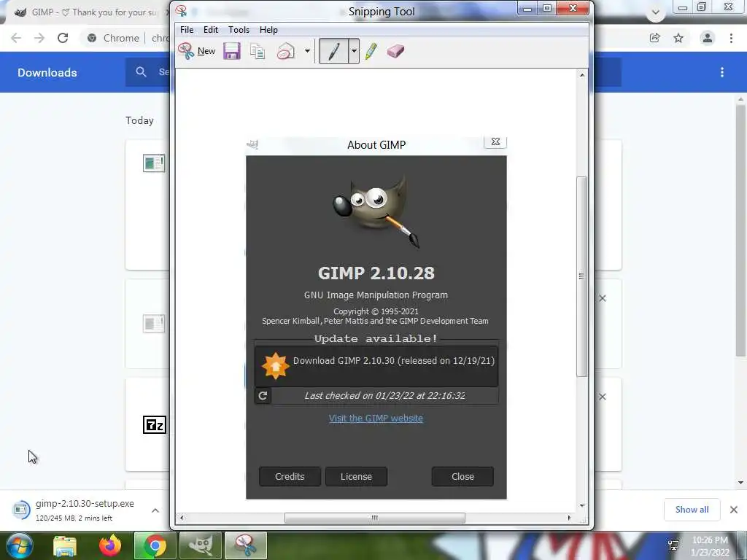Viewport: 747px width, 560px height.
Task: Open the File menu in Snipping Tool
Action: 187,29
